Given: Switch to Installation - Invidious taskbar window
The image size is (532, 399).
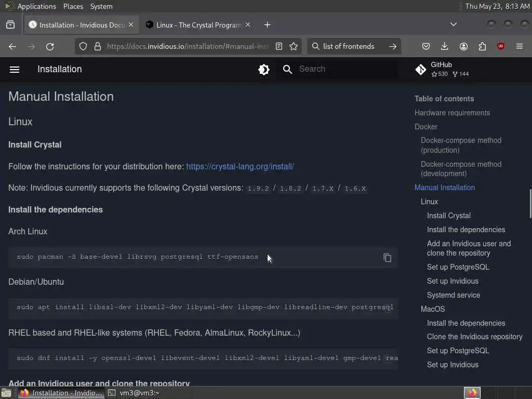Looking at the screenshot, I should pyautogui.click(x=61, y=393).
